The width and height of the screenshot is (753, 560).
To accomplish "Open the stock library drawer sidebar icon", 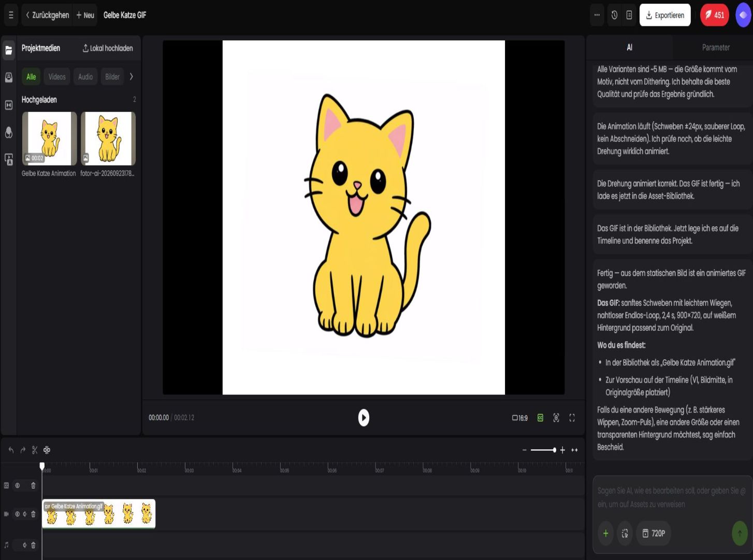I will point(9,77).
